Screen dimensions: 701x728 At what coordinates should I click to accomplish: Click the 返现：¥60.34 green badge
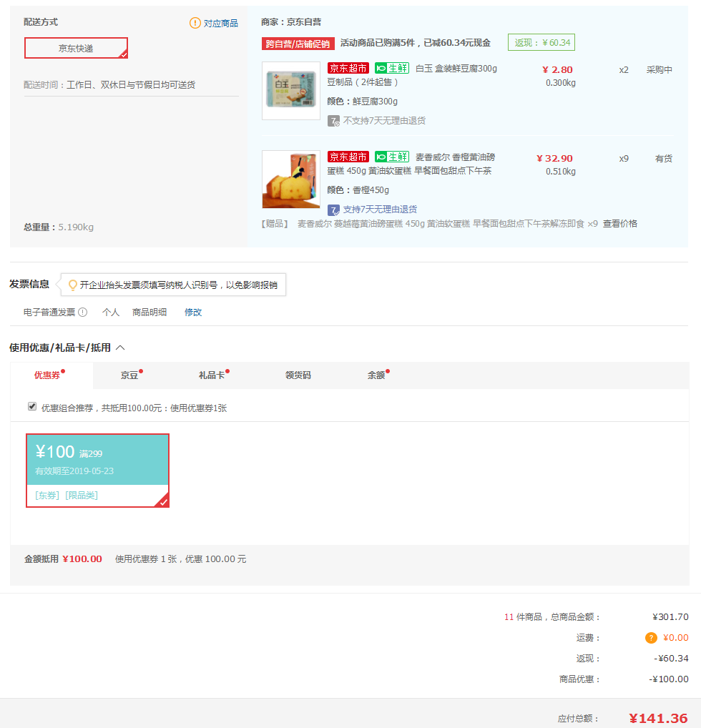[541, 42]
